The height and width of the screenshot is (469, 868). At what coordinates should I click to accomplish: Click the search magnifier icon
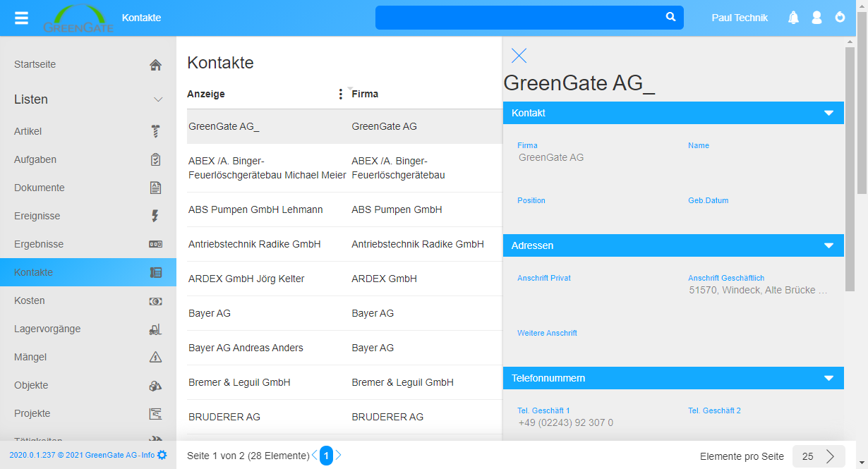click(670, 17)
